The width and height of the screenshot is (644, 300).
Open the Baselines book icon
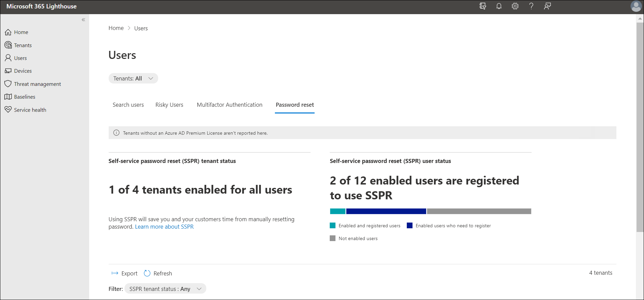click(x=8, y=97)
